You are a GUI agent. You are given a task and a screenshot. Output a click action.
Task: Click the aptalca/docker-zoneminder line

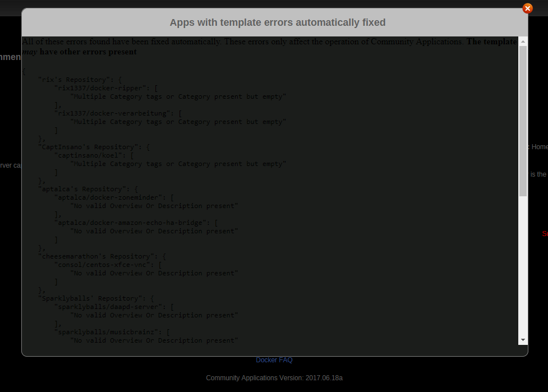click(x=114, y=197)
